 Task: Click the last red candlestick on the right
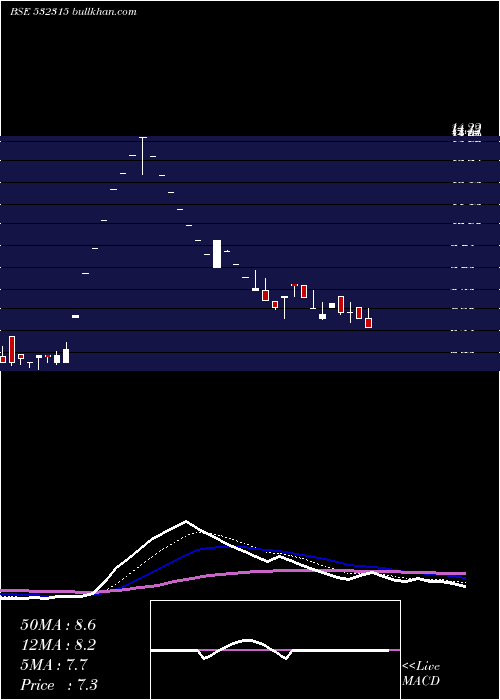[x=368, y=323]
